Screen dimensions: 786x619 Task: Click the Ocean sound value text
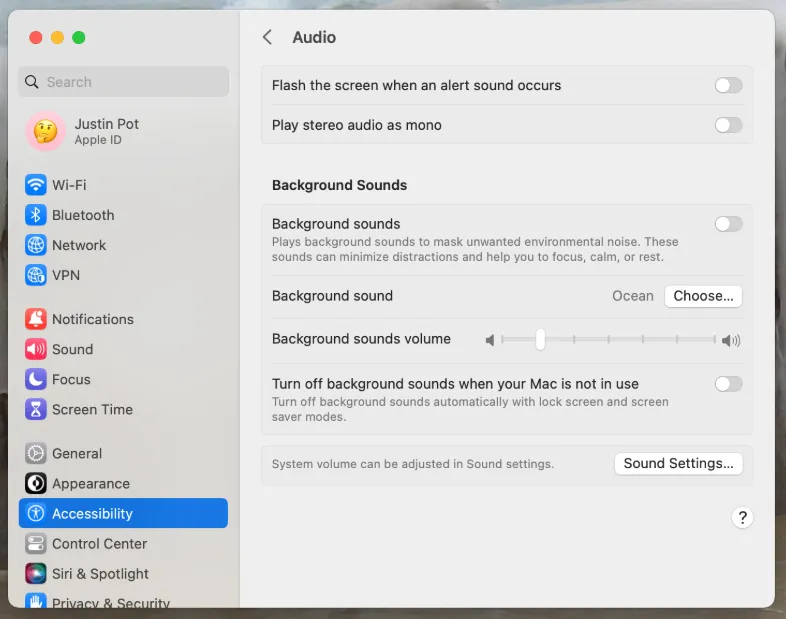coord(633,296)
